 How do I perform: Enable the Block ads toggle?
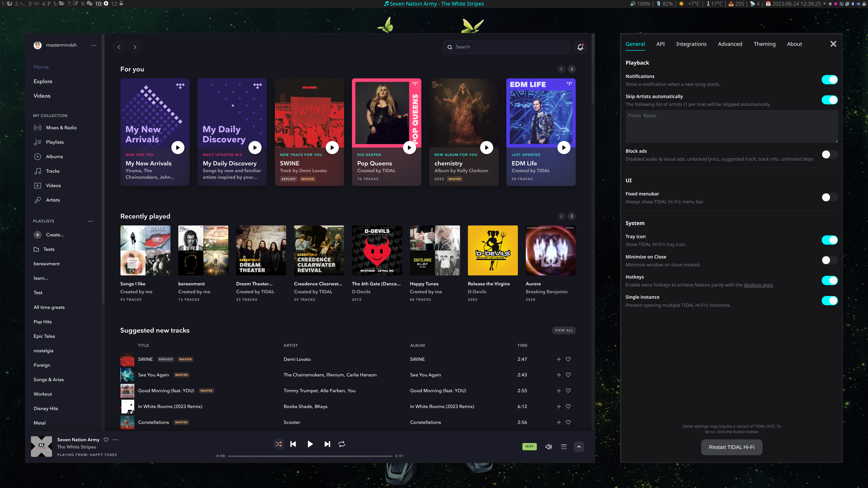tap(829, 154)
